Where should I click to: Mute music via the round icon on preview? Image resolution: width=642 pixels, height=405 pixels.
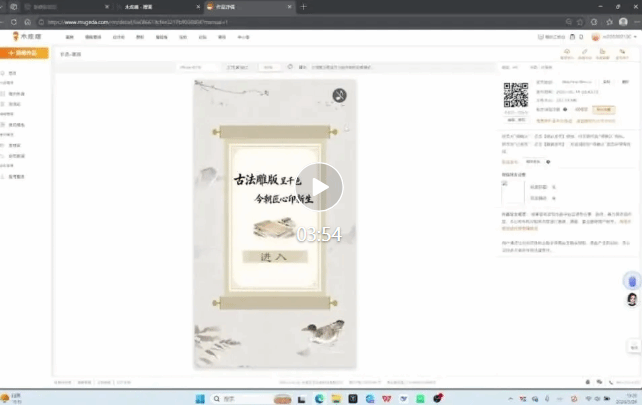pos(339,95)
